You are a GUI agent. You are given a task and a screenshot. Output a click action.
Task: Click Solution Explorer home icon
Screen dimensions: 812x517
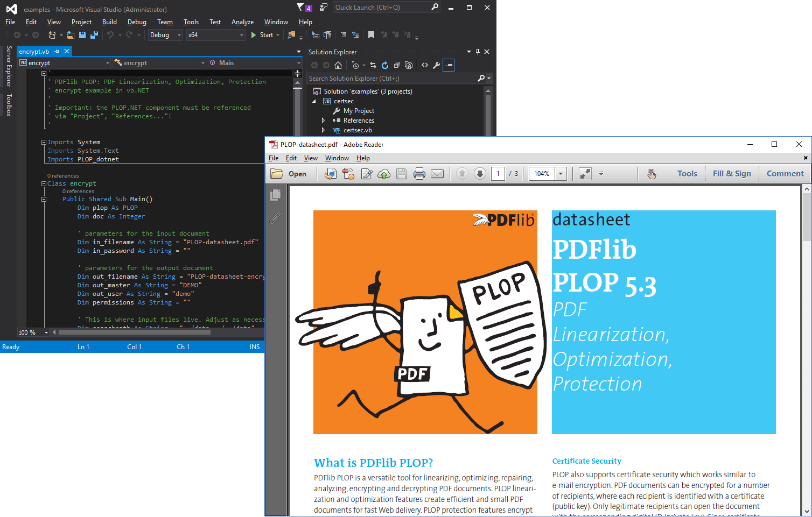(x=338, y=65)
